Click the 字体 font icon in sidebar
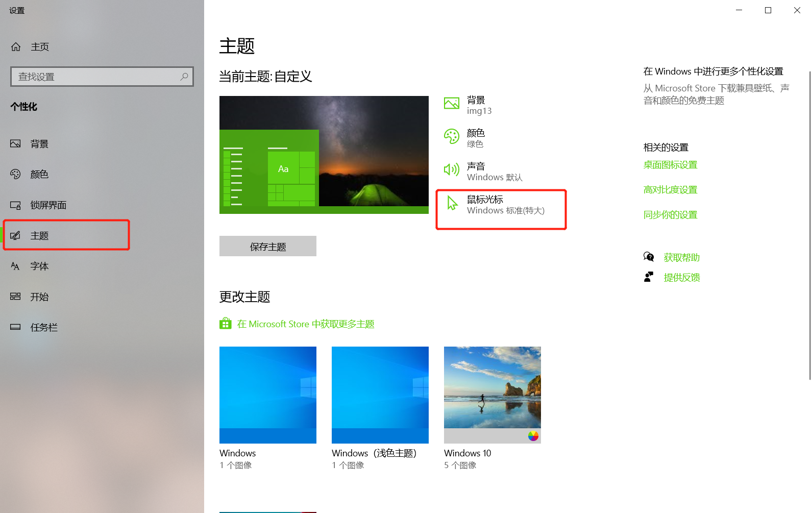Viewport: 812px width, 513px height. pyautogui.click(x=15, y=266)
